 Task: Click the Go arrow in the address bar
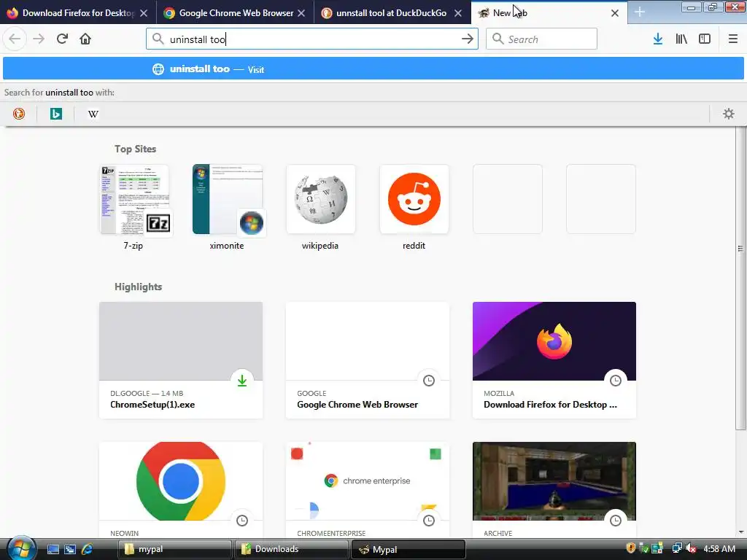pos(468,39)
